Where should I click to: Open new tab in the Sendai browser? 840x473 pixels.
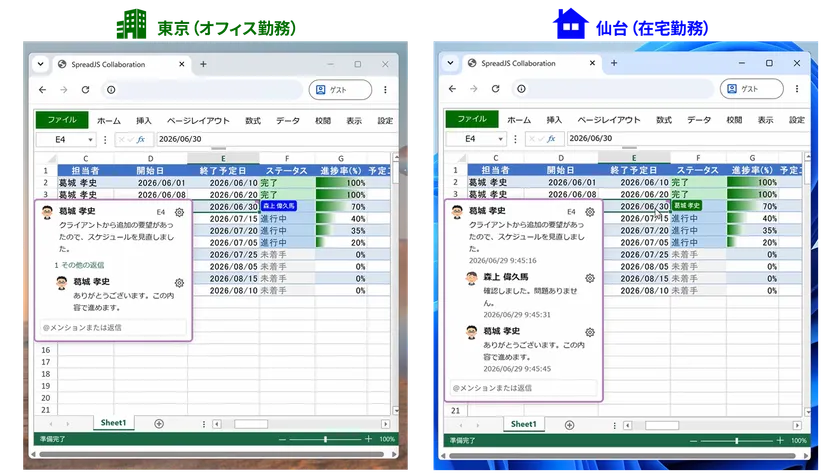(x=614, y=63)
